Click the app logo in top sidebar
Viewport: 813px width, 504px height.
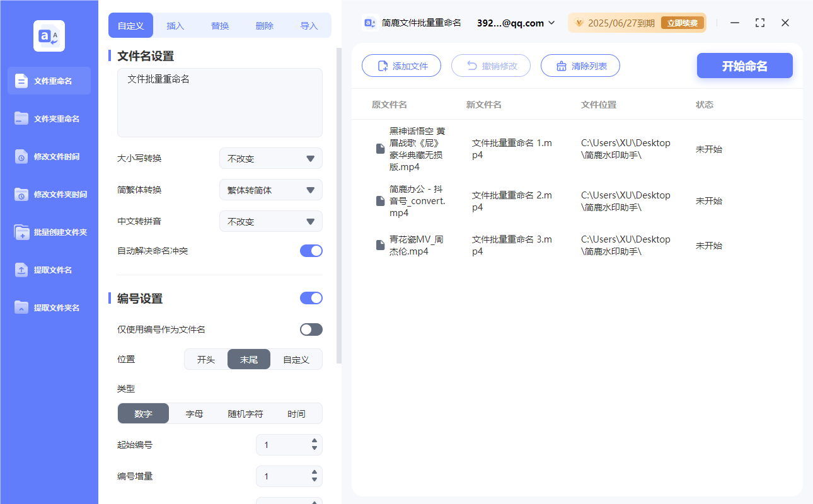pyautogui.click(x=49, y=36)
